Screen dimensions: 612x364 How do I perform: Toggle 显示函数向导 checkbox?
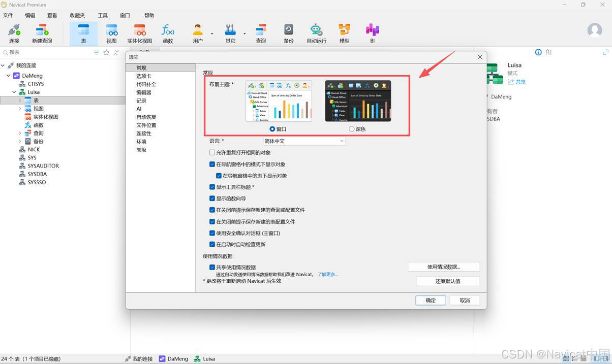pyautogui.click(x=212, y=198)
